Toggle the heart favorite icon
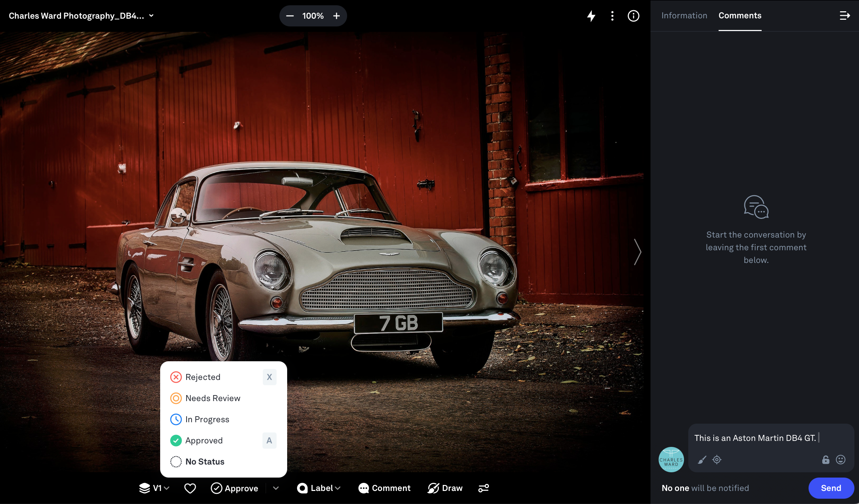The width and height of the screenshot is (859, 504). tap(190, 488)
